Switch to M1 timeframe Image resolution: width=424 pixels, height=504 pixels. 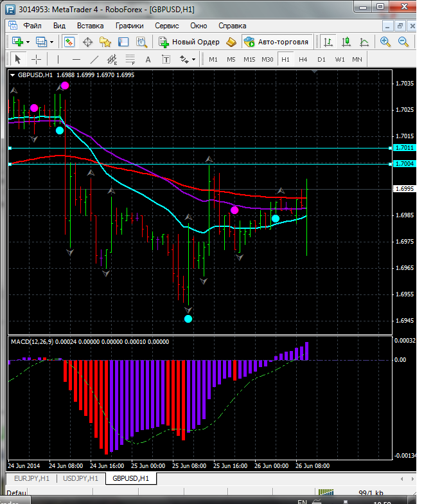point(213,59)
